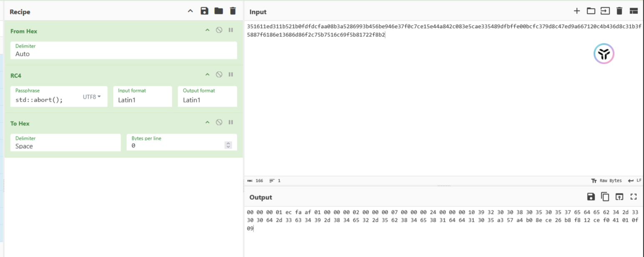
Task: Clear the recipe with the trash icon
Action: 233,11
